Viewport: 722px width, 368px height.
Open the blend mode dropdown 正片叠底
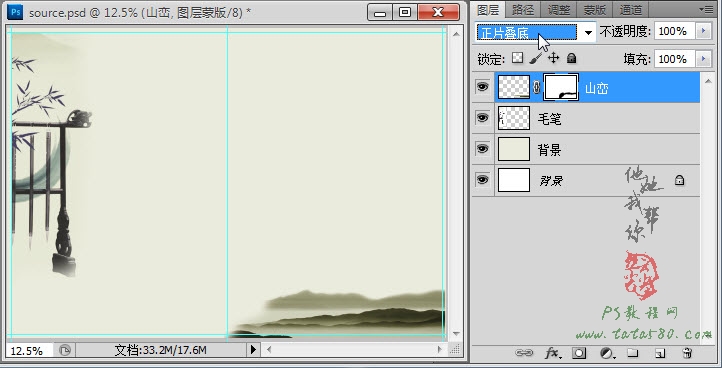[x=536, y=32]
